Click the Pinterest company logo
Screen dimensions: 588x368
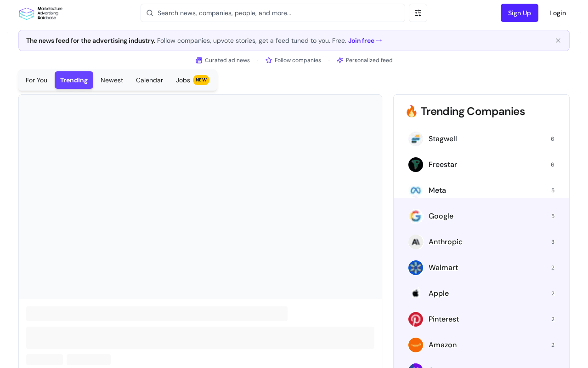[x=416, y=319]
